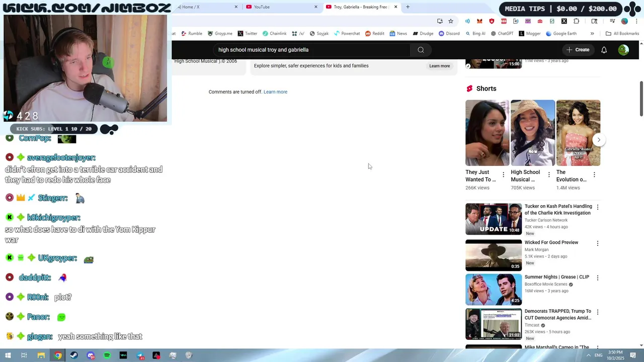This screenshot has height=362, width=644.
Task: Open Steam from the taskbar
Action: tap(74, 355)
